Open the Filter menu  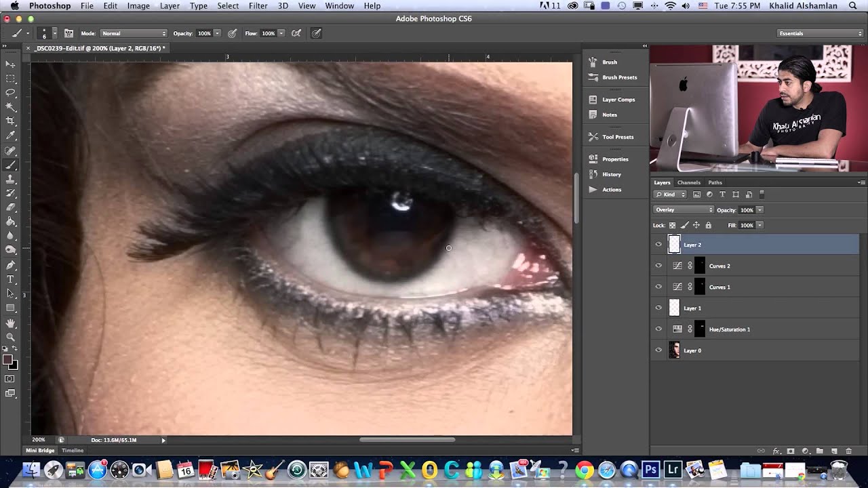pos(258,6)
